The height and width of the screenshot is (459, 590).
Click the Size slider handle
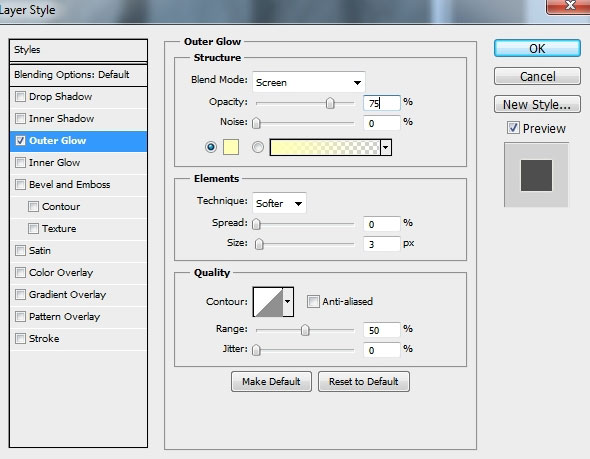click(x=259, y=244)
